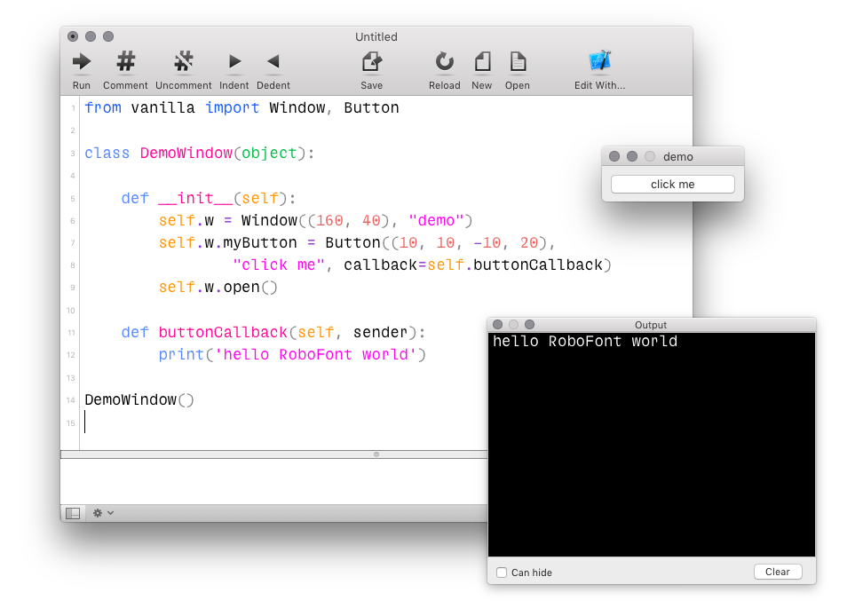Image resolution: width=863 pixels, height=616 pixels.
Task: Click the print keyword on line 12
Action: click(181, 355)
